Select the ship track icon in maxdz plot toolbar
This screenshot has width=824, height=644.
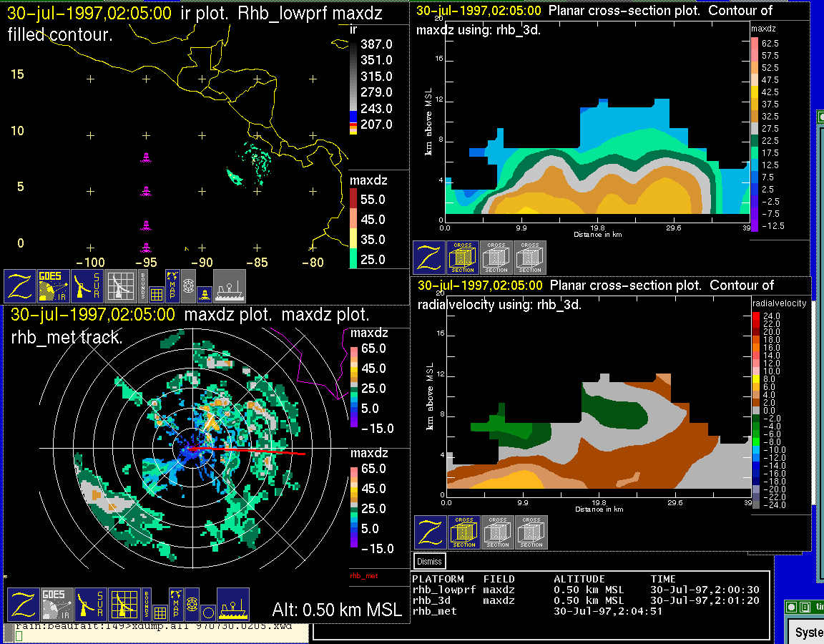232,605
